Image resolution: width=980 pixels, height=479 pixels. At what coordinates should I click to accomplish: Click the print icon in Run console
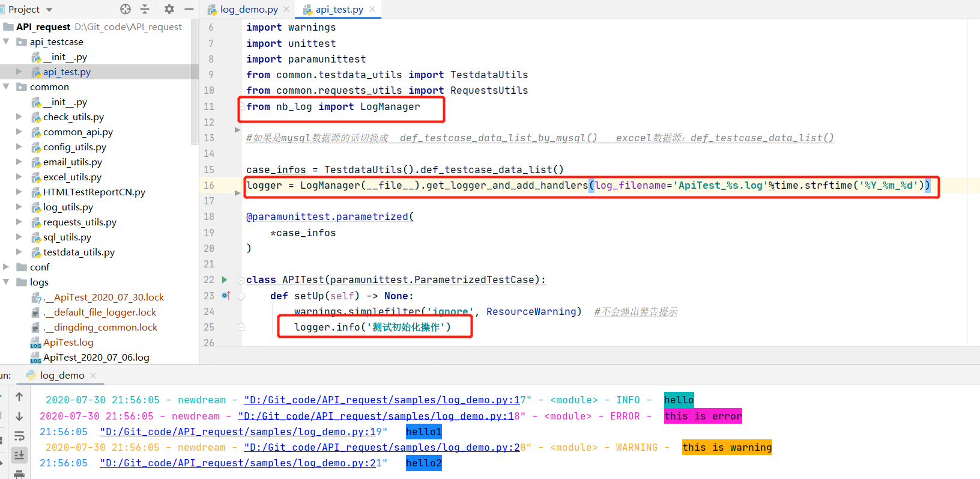(x=19, y=474)
